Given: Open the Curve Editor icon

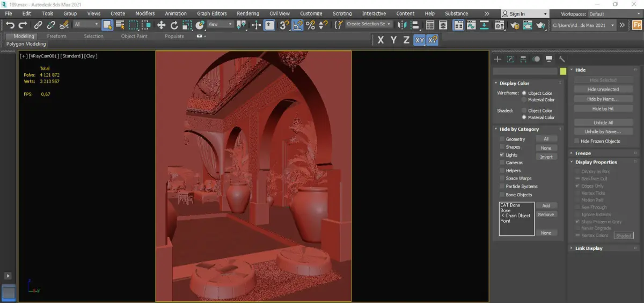Looking at the screenshot, I should click(471, 25).
